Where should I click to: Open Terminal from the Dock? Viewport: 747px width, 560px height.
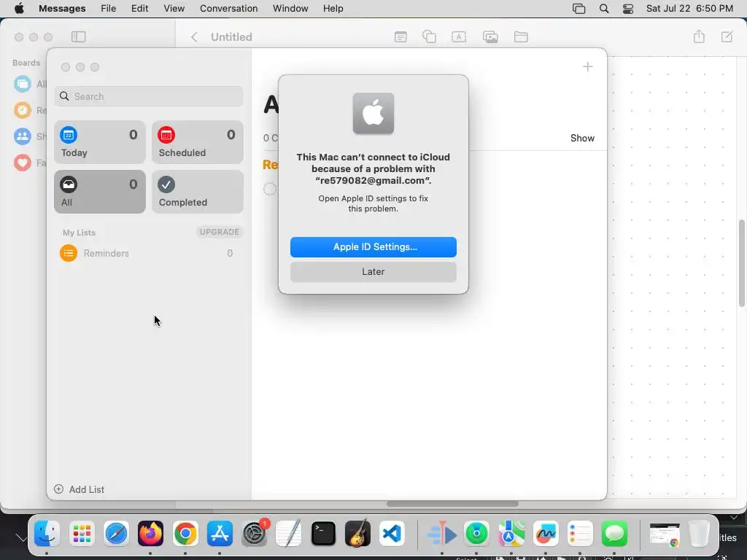click(323, 533)
